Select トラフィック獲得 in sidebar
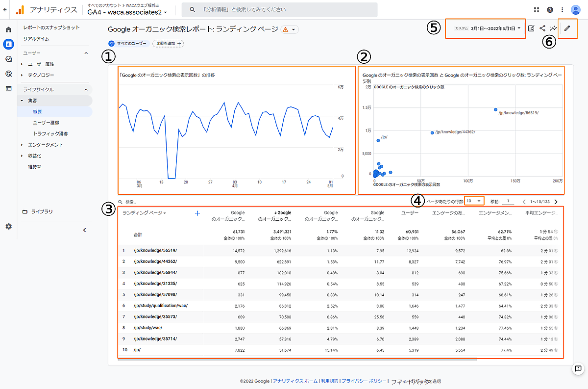This screenshot has width=588, height=389. coord(50,133)
